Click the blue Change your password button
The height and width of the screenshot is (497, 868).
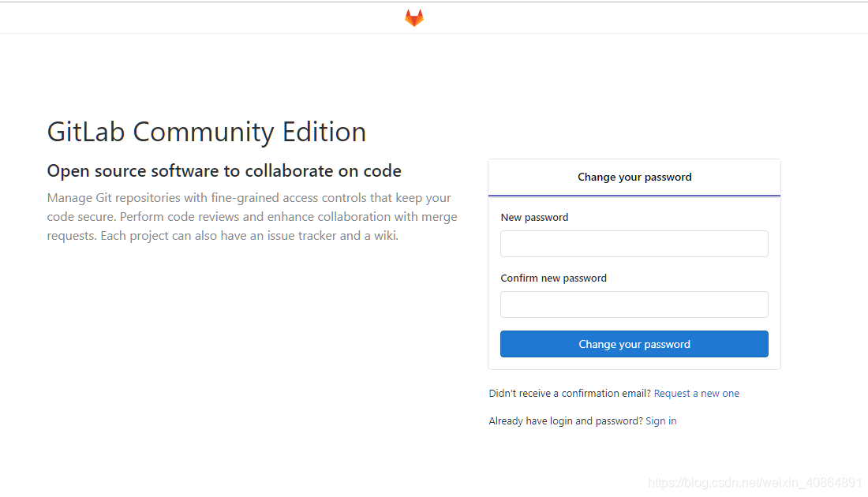(x=634, y=344)
